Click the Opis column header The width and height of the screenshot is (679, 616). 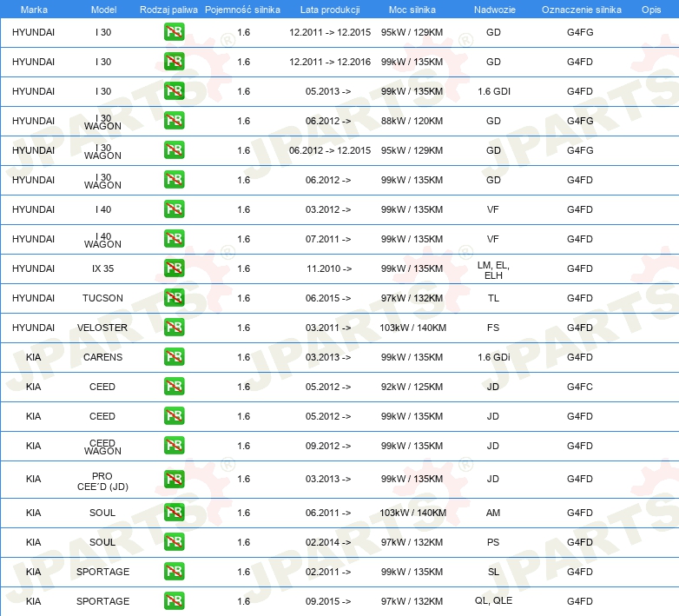[x=651, y=10]
